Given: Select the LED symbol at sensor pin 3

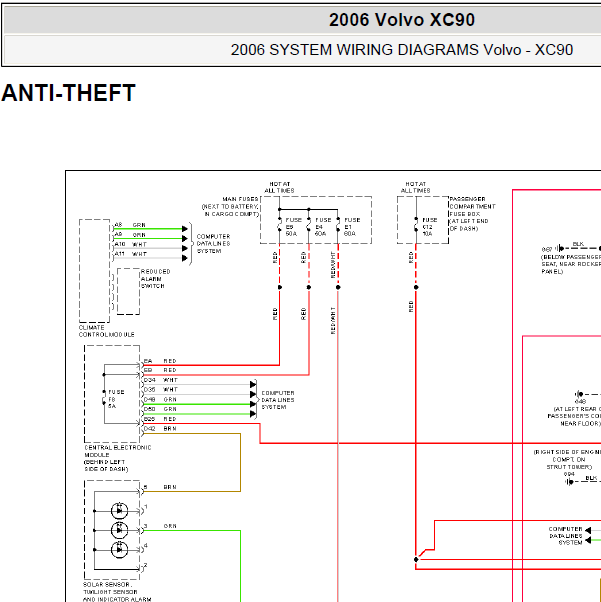Looking at the screenshot, I should click(x=119, y=530).
